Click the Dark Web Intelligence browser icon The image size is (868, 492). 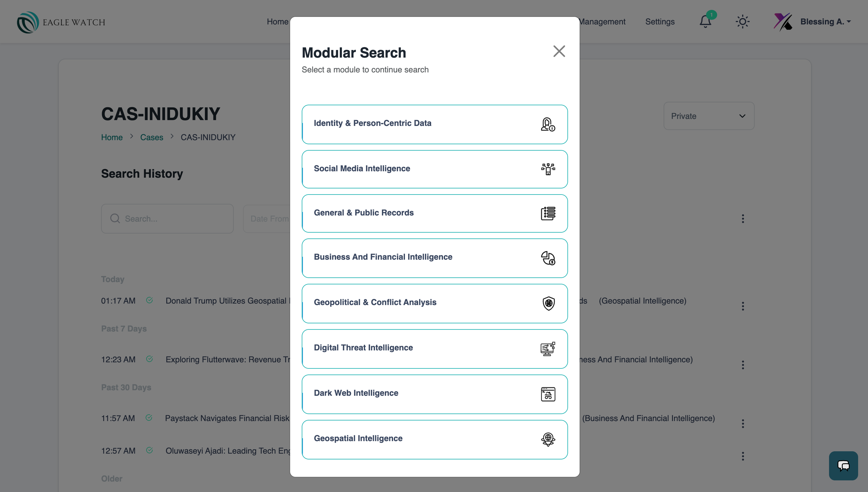click(547, 394)
